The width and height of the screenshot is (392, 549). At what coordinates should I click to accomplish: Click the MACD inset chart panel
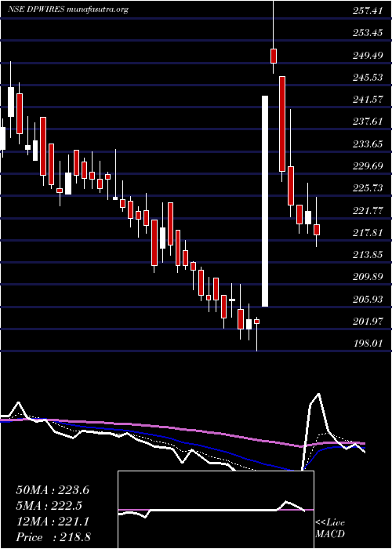(216, 510)
